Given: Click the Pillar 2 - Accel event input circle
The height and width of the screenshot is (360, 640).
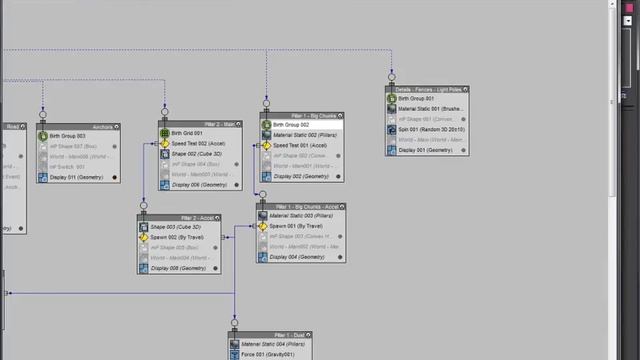Looking at the screenshot, I should (x=144, y=206).
